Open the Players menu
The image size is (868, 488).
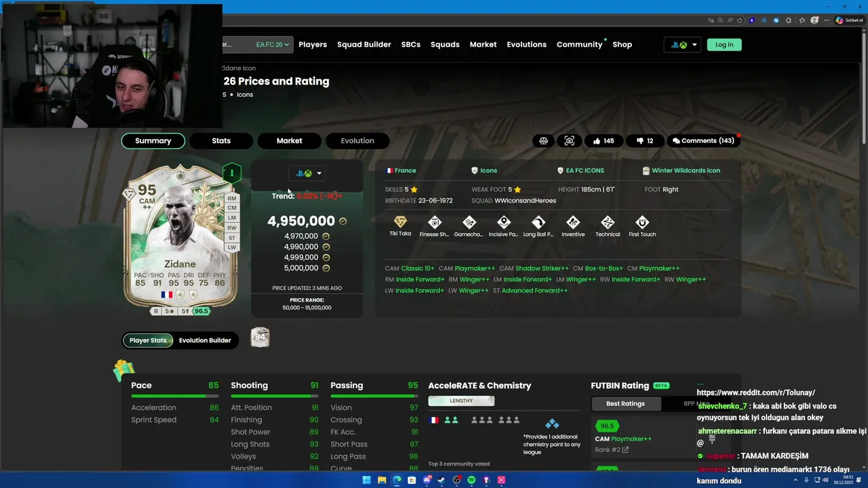(x=313, y=45)
